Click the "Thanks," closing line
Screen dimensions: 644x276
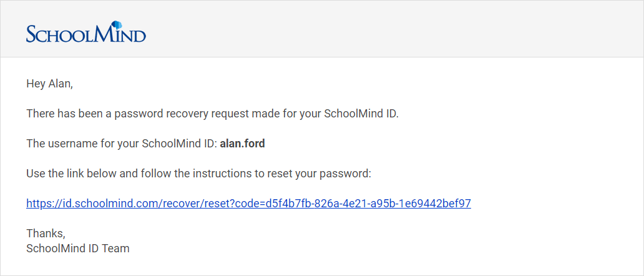[x=46, y=234]
